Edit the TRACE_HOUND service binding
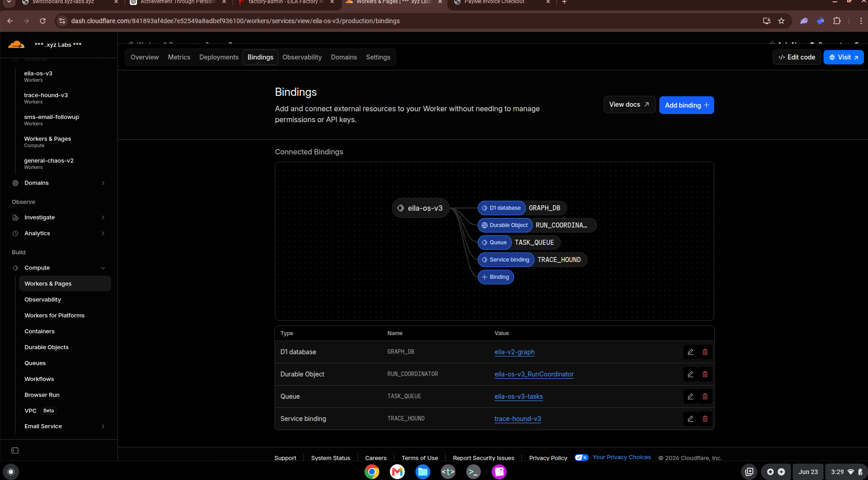 click(x=690, y=419)
